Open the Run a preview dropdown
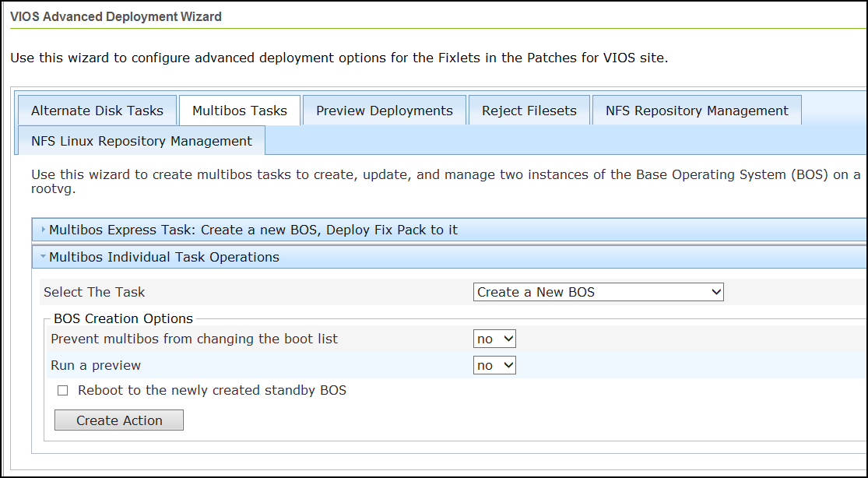The height and width of the screenshot is (478, 868). click(x=494, y=365)
